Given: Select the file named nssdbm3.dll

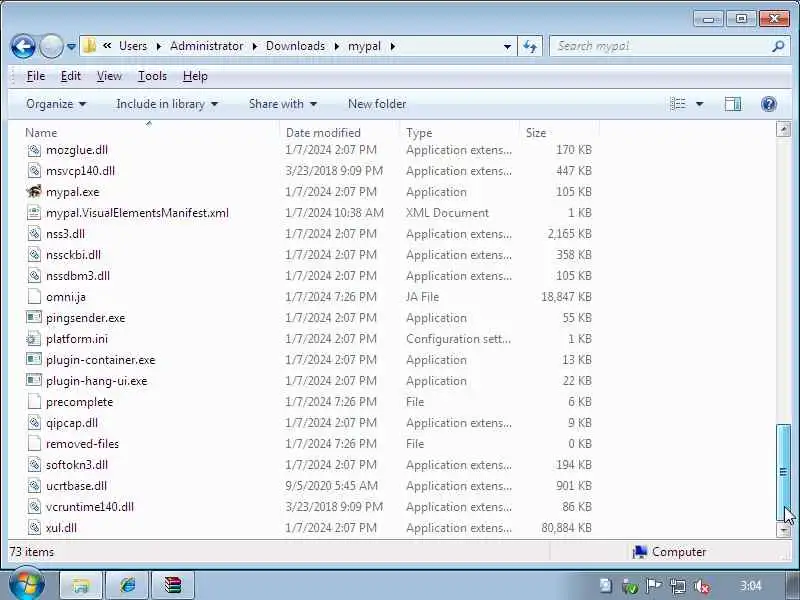Looking at the screenshot, I should pyautogui.click(x=78, y=276).
